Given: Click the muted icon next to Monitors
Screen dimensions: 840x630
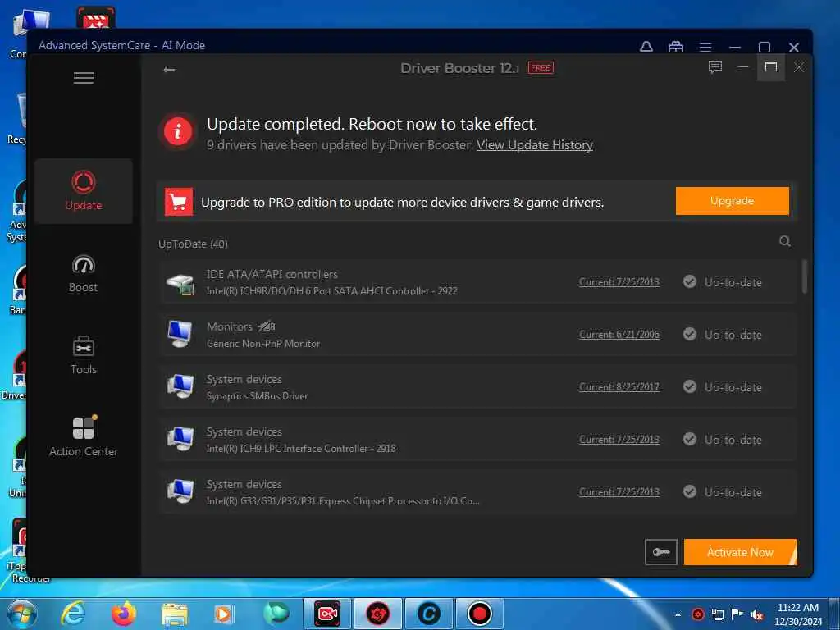Looking at the screenshot, I should [x=267, y=326].
